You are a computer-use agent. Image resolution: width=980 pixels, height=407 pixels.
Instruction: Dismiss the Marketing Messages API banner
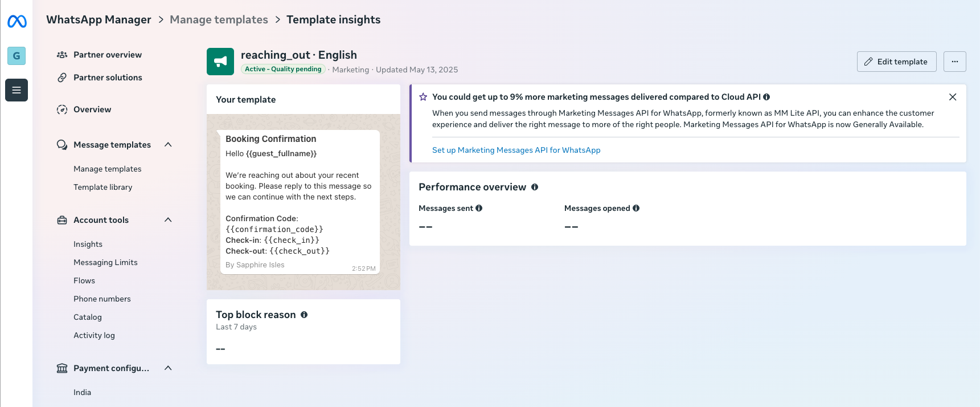pos(953,97)
